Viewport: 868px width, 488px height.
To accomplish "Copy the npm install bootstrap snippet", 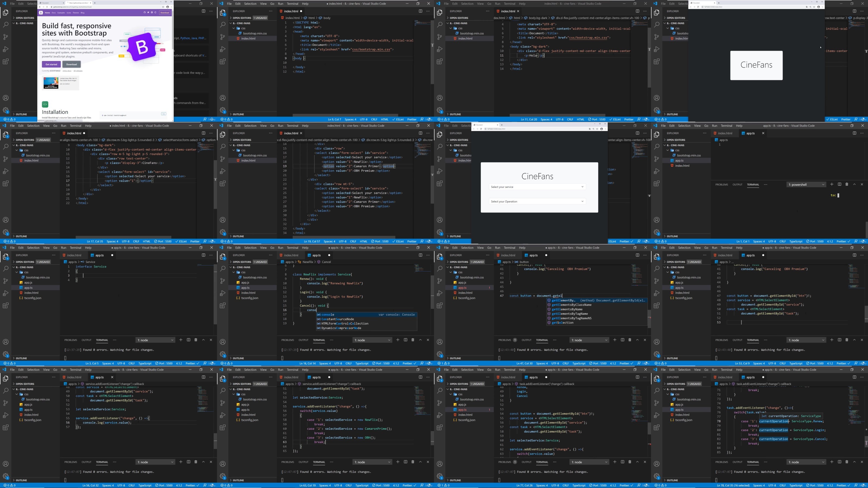I will coord(163,114).
